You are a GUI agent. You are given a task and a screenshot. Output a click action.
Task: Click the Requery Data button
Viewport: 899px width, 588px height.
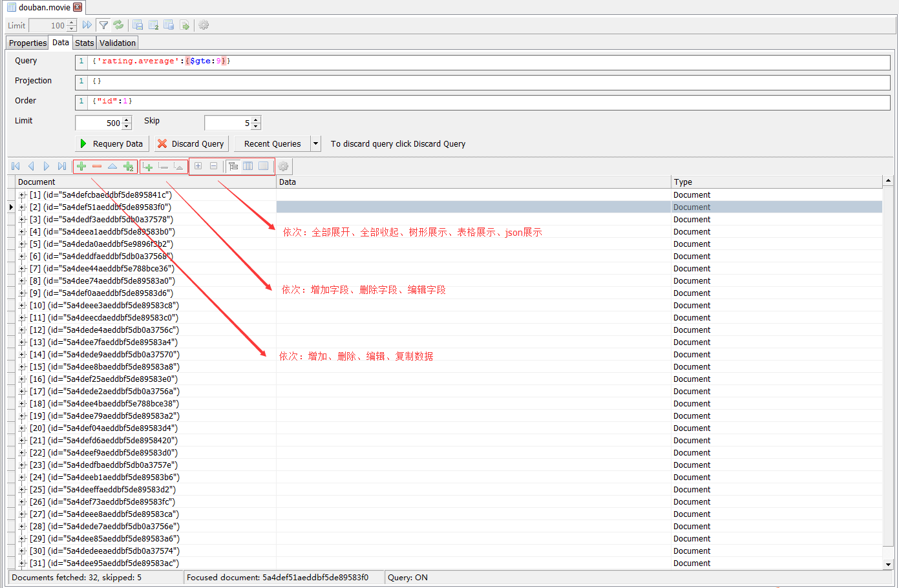(x=111, y=143)
